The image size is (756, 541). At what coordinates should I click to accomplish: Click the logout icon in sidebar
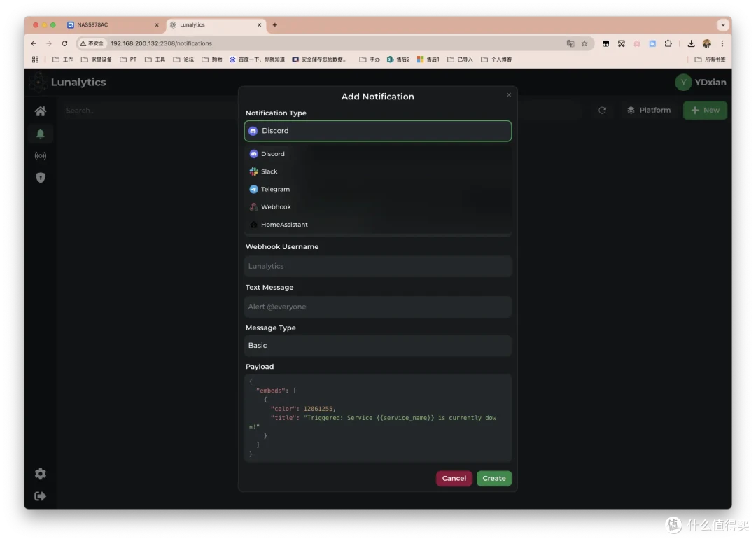click(x=41, y=496)
